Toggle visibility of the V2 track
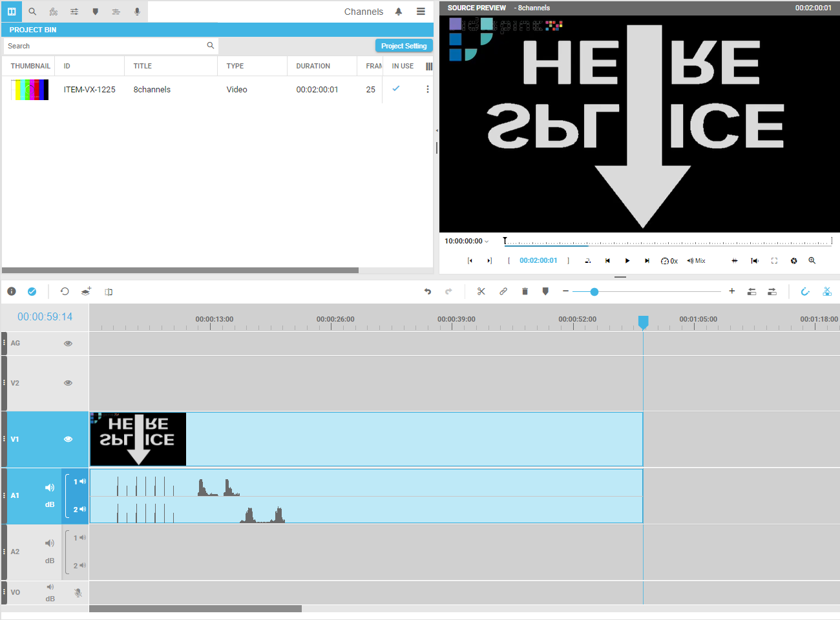The width and height of the screenshot is (840, 620). (x=68, y=383)
